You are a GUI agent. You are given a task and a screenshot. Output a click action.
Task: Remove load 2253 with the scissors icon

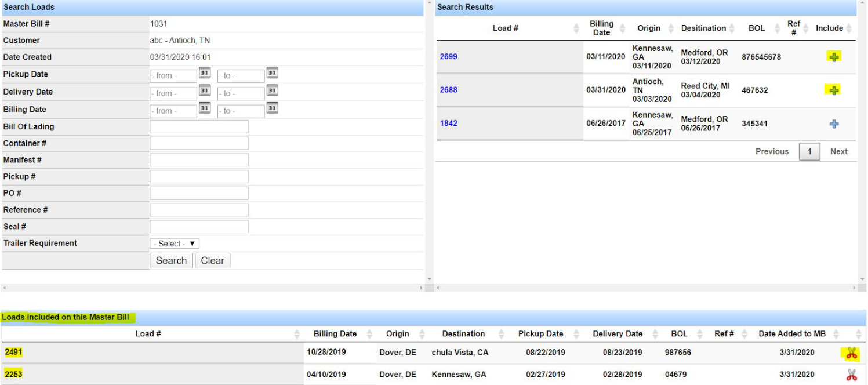[x=851, y=374]
